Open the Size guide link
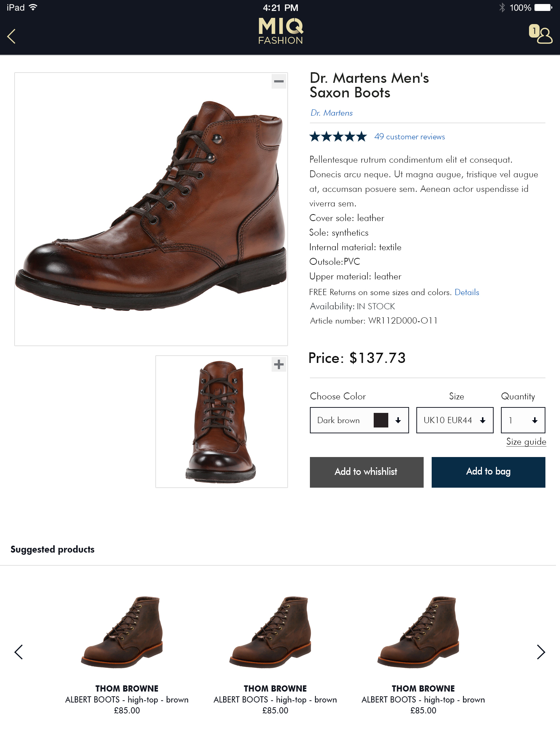This screenshot has height=747, width=560. 526,442
